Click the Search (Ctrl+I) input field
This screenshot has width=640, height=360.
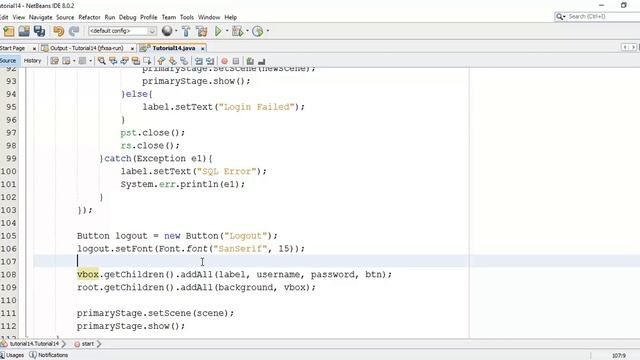tap(598, 16)
